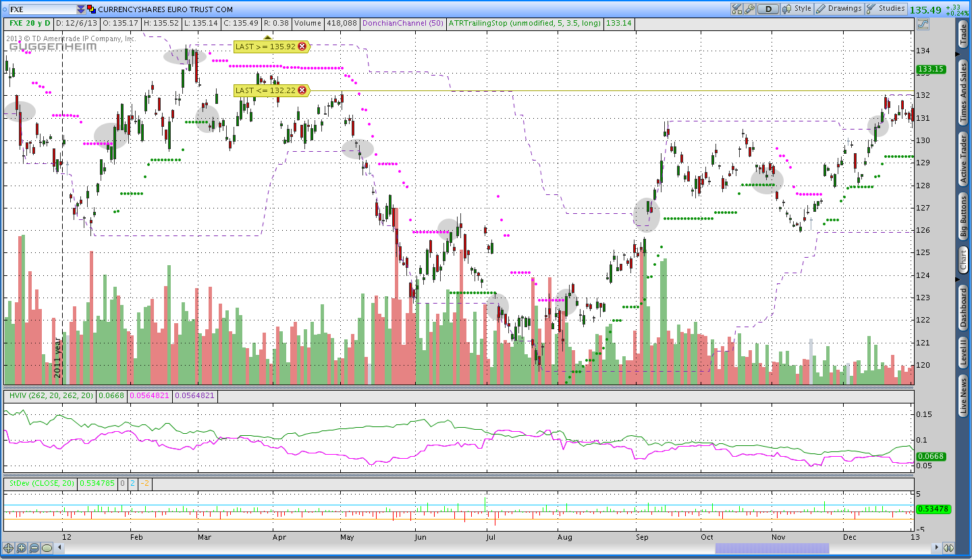Image resolution: width=972 pixels, height=560 pixels.
Task: Click the green oval reset zoom icon
Action: [x=47, y=548]
